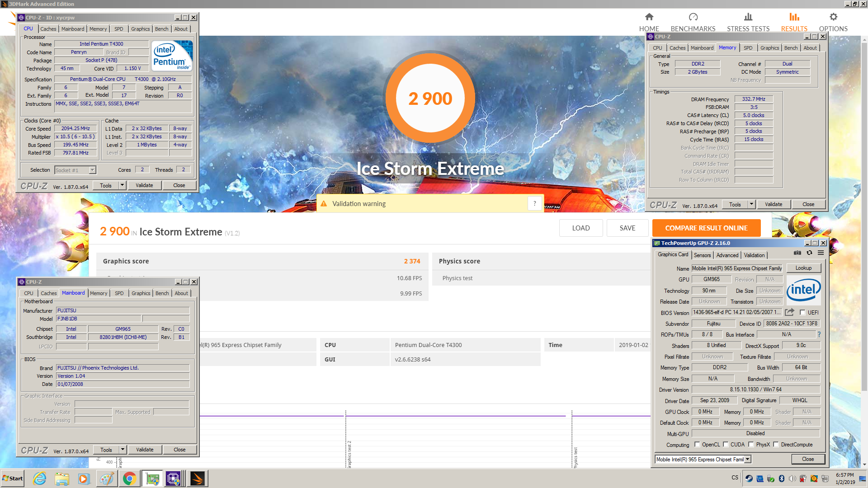Share BIOS version export icon
The width and height of the screenshot is (868, 488).
pyautogui.click(x=789, y=312)
